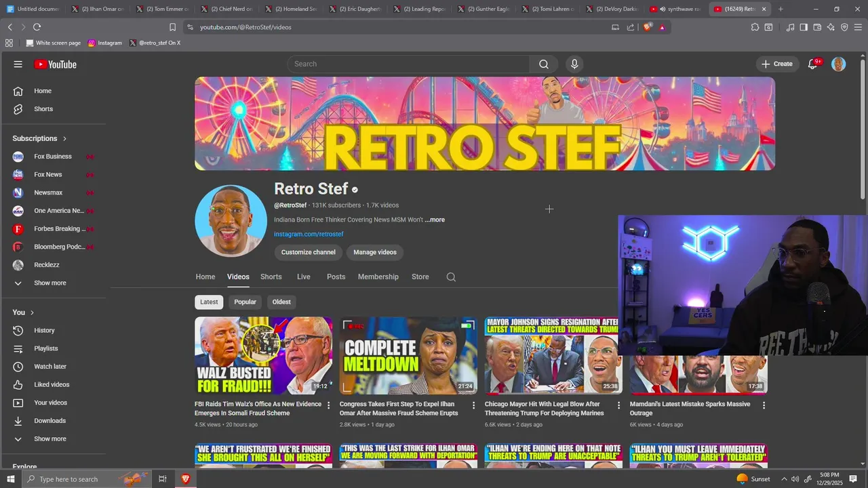Select the Oldest filter chip

[x=281, y=302]
